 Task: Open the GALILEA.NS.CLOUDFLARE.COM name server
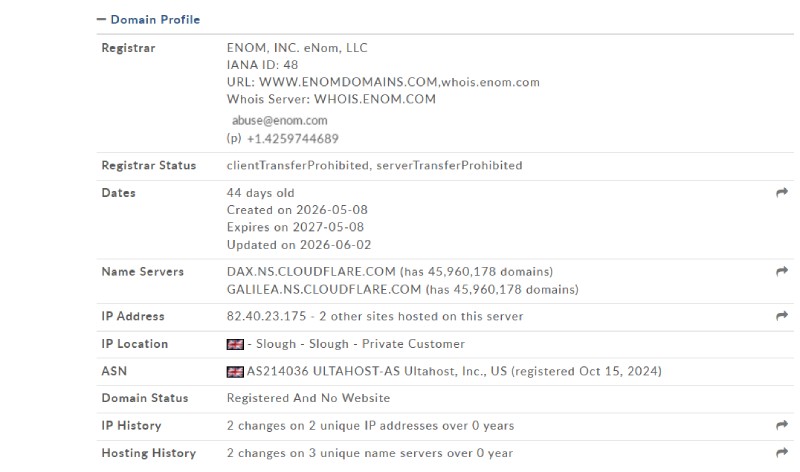(x=324, y=289)
